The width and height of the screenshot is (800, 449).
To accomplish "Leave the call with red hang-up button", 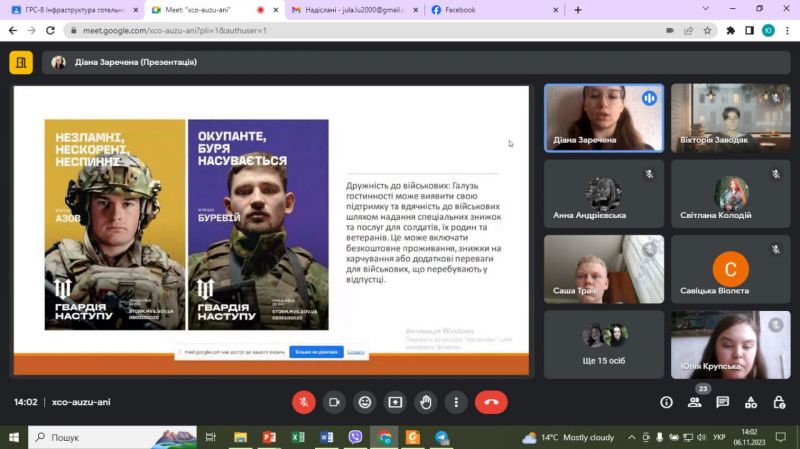I will pyautogui.click(x=491, y=402).
